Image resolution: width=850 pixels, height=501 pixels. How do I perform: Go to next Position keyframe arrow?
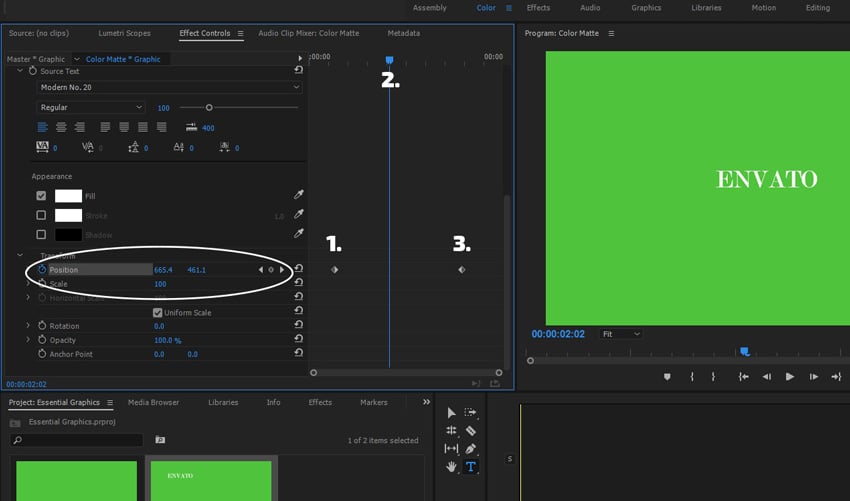(282, 270)
